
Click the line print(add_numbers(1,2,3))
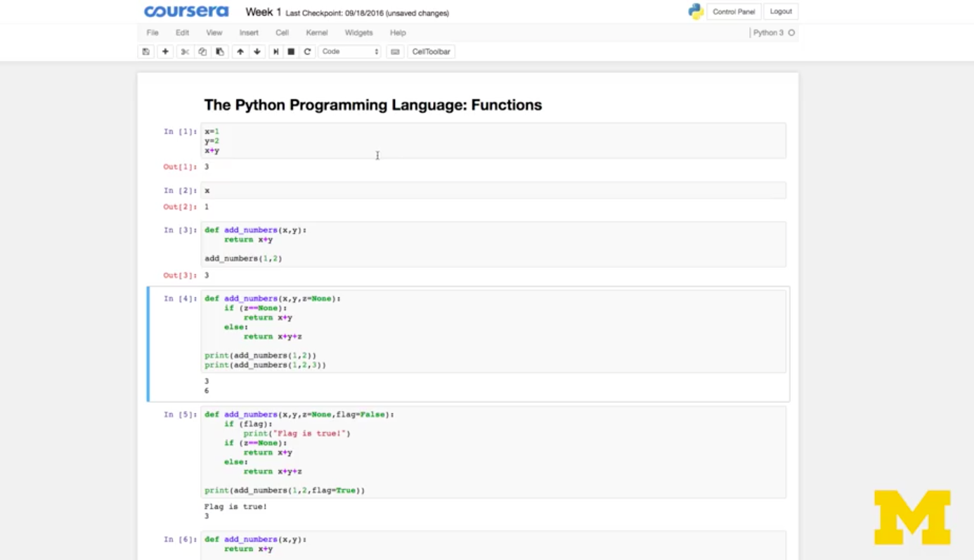tap(266, 365)
